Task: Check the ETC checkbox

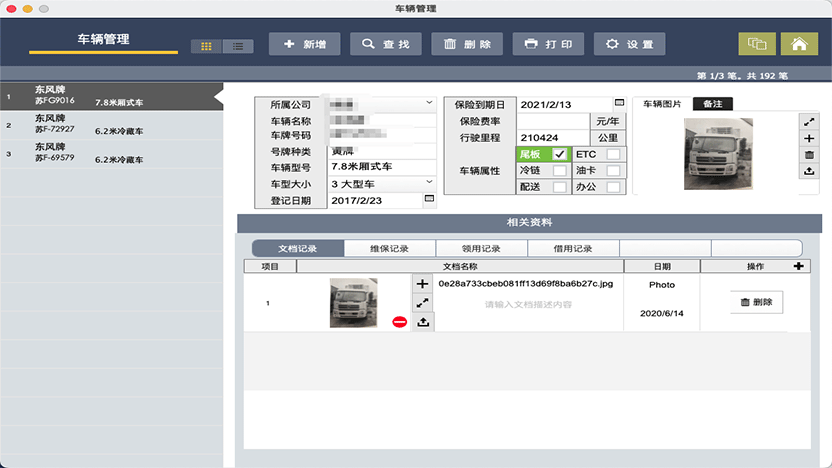Action: tap(613, 154)
